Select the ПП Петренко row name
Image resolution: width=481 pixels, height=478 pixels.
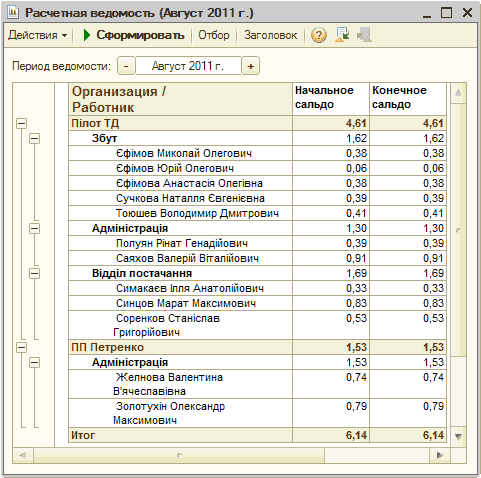tap(107, 347)
